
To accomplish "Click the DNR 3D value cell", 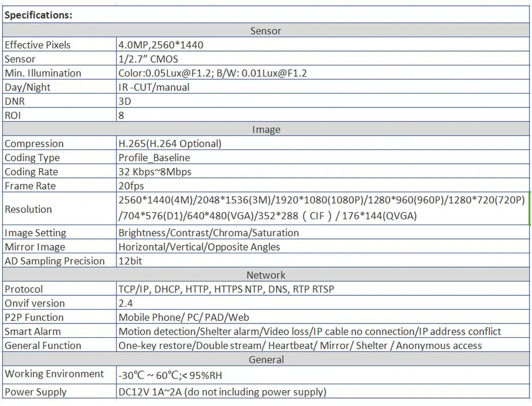I will click(323, 101).
